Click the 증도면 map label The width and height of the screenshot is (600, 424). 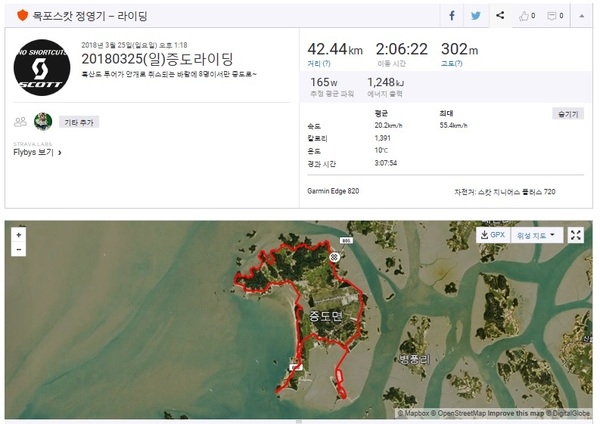[x=326, y=316]
